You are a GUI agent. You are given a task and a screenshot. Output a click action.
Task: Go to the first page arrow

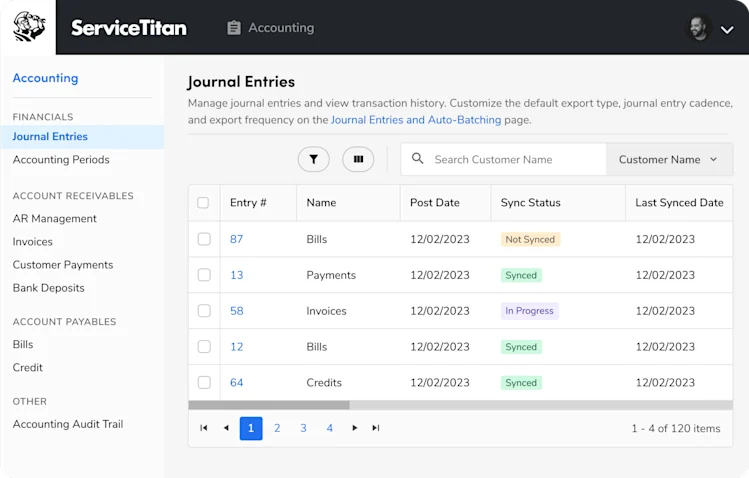[203, 428]
